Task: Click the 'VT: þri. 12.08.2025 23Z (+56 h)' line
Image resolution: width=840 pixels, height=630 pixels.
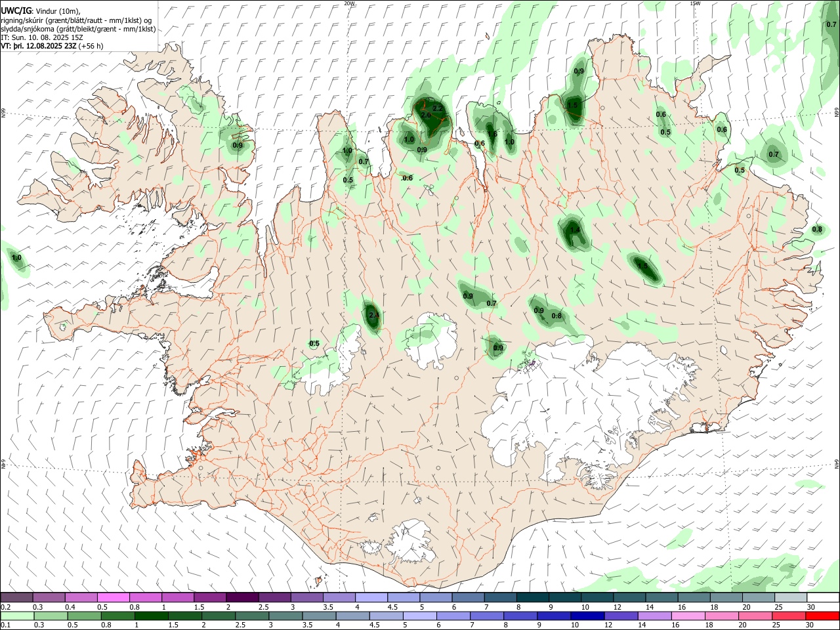Action: [x=52, y=46]
